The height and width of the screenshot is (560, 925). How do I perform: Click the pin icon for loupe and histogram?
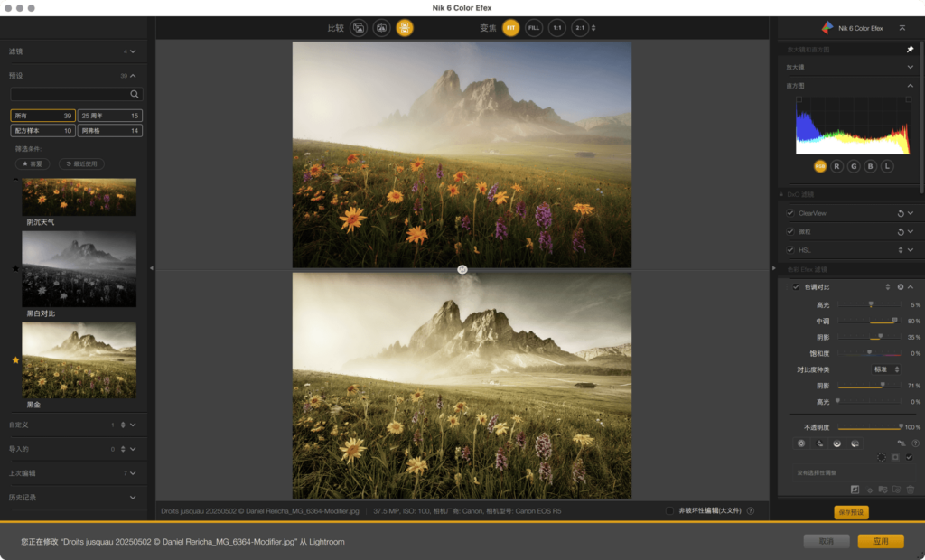pyautogui.click(x=910, y=50)
